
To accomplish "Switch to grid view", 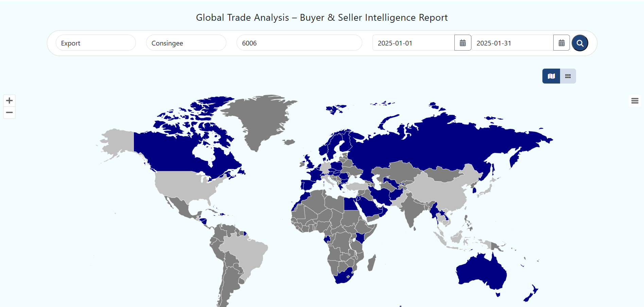I will click(x=568, y=76).
